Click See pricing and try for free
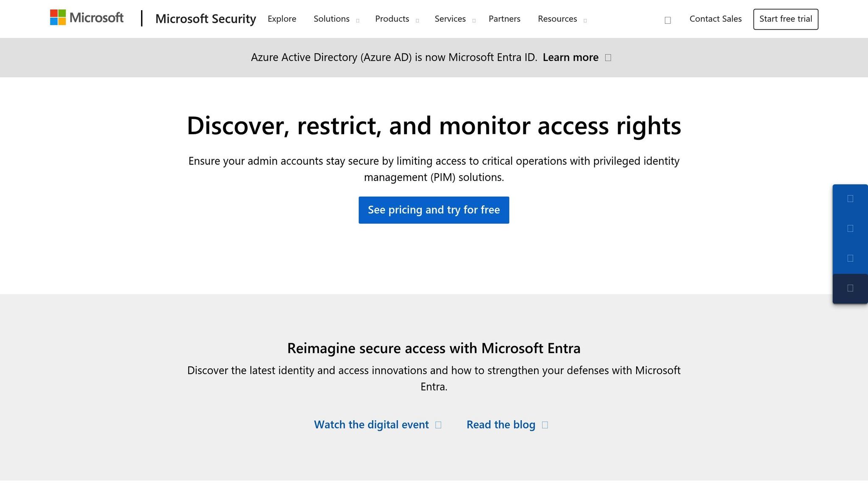This screenshot has height=488, width=868. (x=434, y=210)
